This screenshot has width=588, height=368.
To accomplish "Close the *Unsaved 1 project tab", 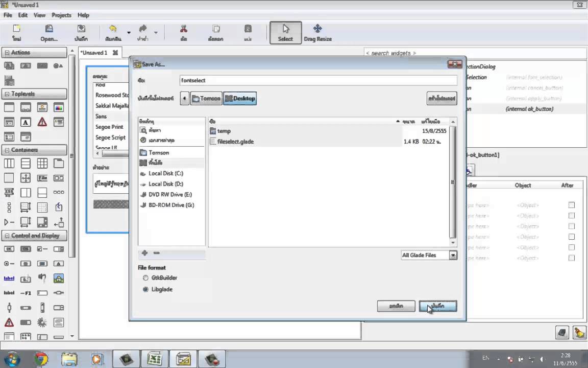I will point(115,53).
